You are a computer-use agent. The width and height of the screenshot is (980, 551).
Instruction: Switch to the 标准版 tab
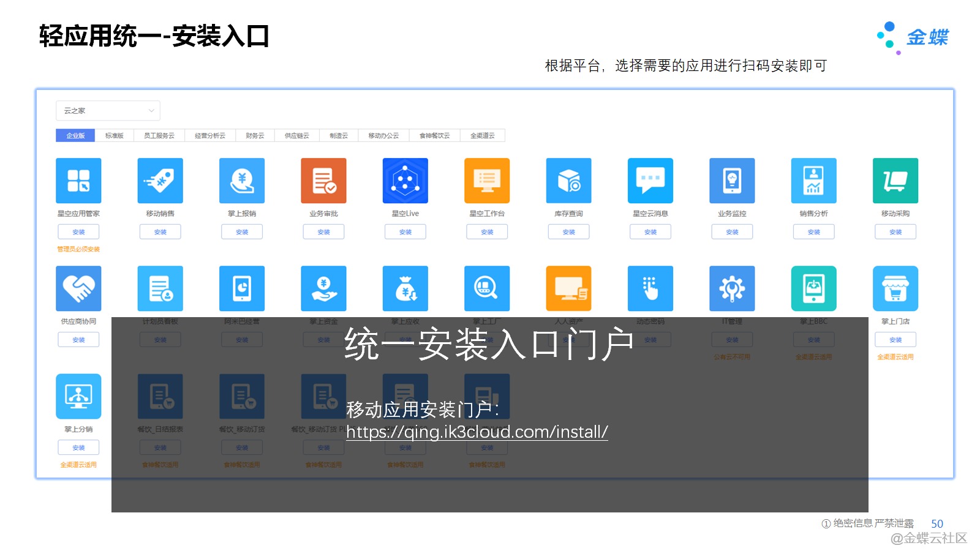[115, 135]
